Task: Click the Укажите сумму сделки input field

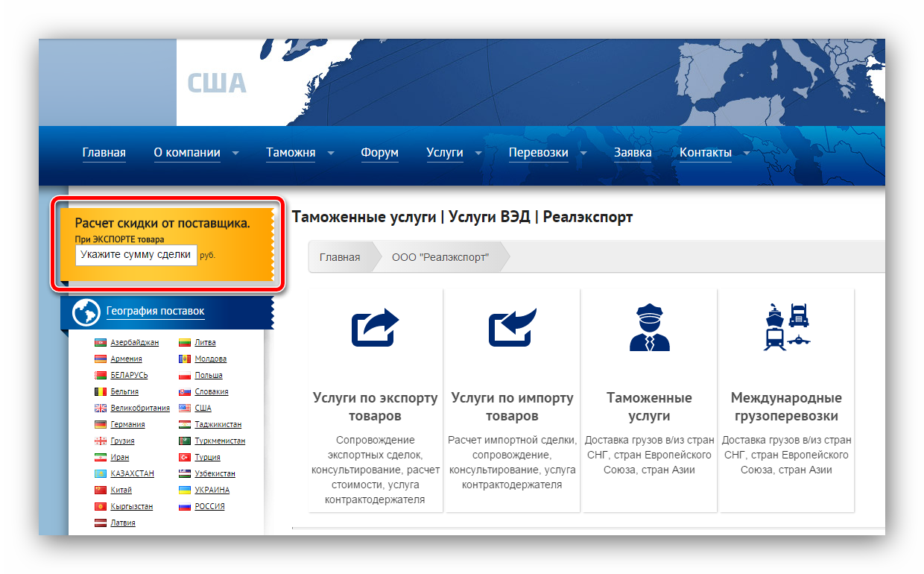Action: pyautogui.click(x=136, y=255)
